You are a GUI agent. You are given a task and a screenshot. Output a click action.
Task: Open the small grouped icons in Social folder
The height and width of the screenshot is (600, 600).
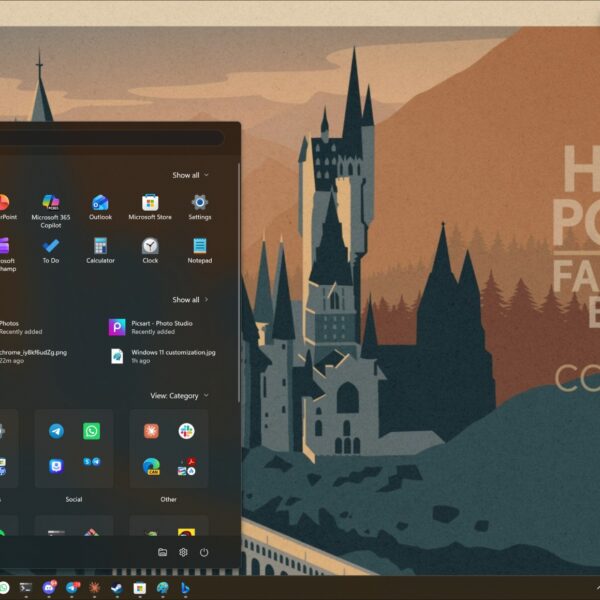tap(91, 462)
